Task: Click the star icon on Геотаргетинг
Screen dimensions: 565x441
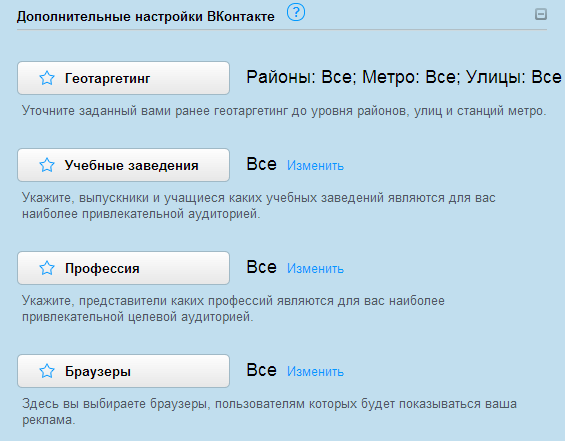Action: 47,78
